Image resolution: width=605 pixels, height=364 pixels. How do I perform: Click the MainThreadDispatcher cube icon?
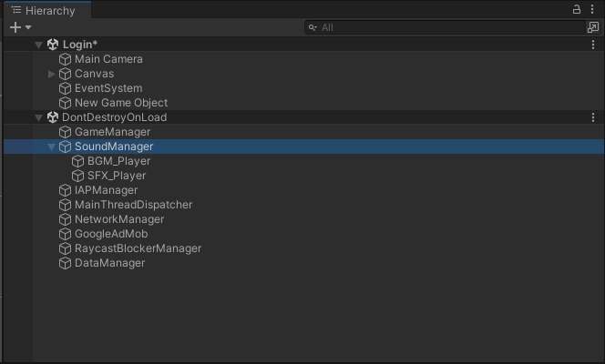66,206
